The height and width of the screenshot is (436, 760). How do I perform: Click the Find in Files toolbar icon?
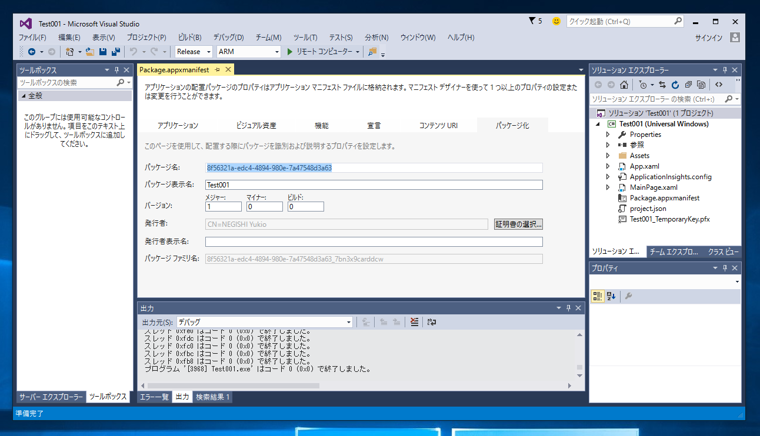coord(372,51)
